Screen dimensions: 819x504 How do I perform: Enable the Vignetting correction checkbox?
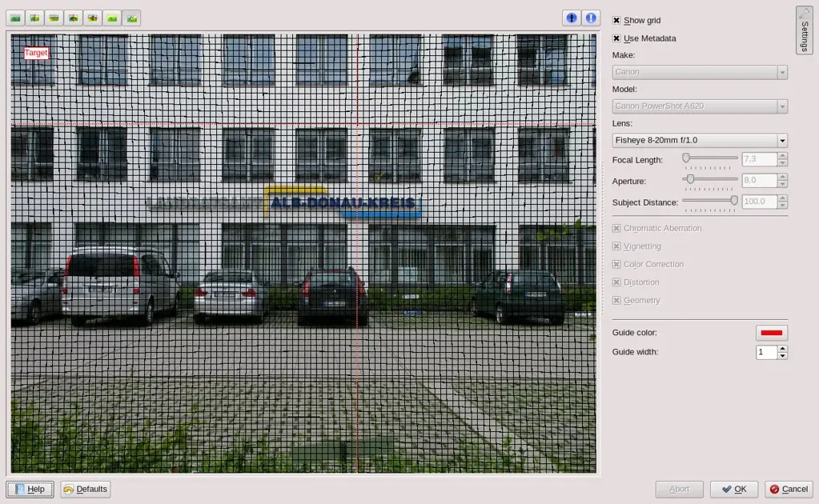615,246
